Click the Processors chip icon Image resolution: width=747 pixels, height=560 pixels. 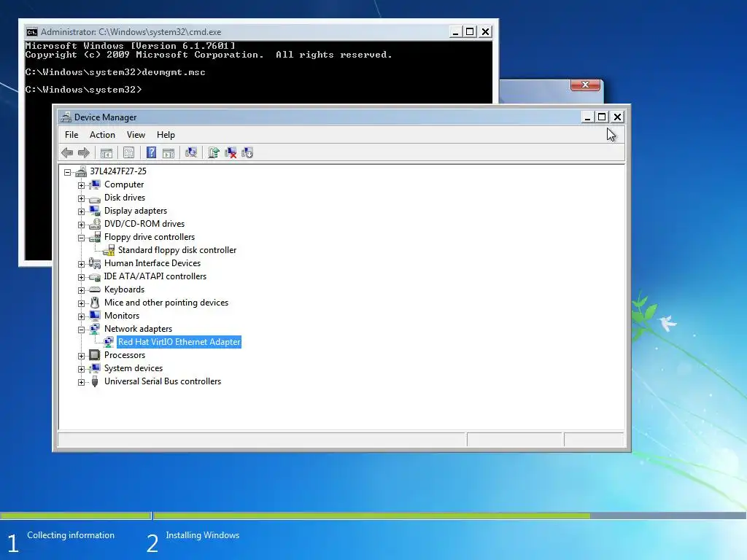coord(95,355)
